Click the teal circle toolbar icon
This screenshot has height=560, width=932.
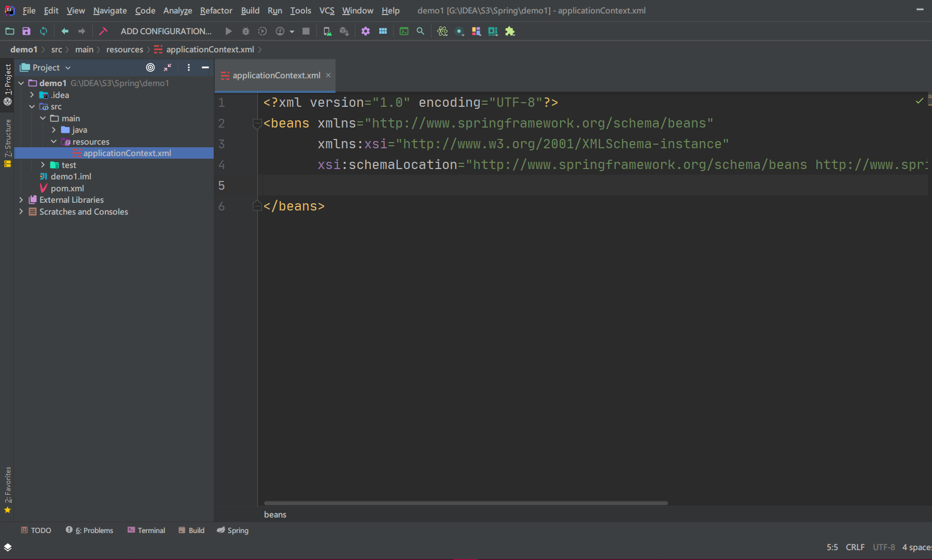click(x=460, y=31)
